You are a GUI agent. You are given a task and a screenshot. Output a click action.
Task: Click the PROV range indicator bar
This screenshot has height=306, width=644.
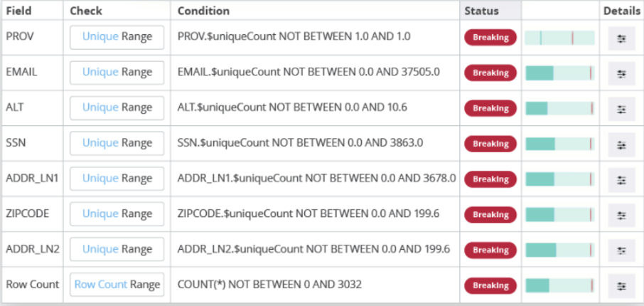pos(559,38)
